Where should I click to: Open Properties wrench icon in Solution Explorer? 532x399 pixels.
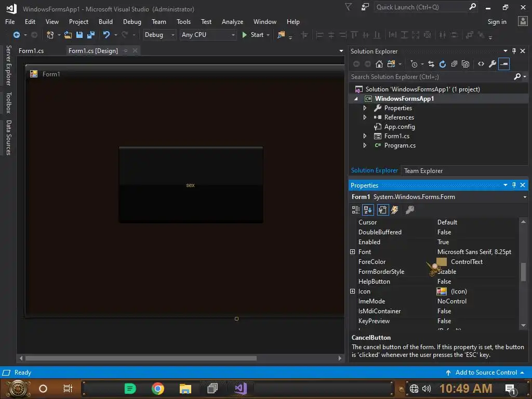click(x=493, y=64)
